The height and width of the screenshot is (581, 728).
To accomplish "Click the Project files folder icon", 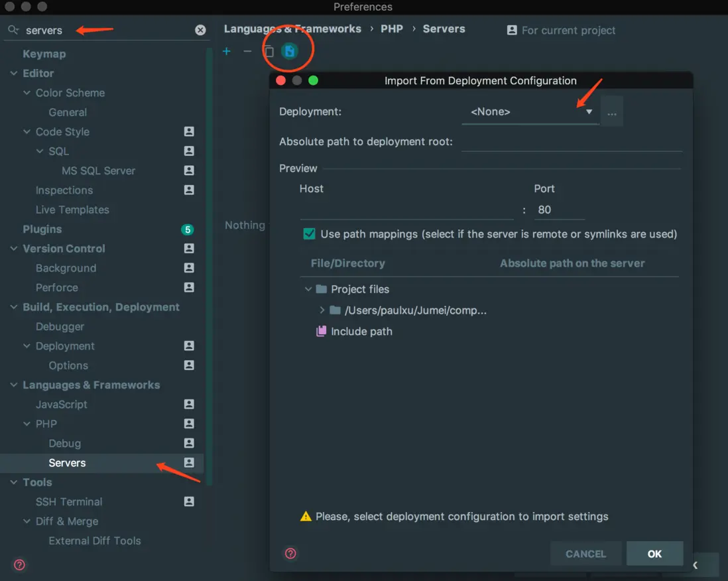I will point(322,289).
